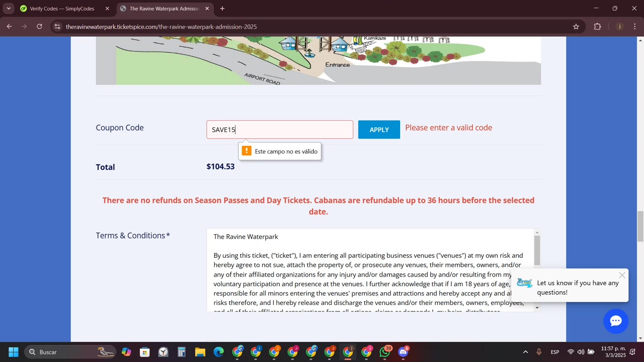Click the page scrollbar down arrow
Image resolution: width=644 pixels, height=362 pixels.
tap(641, 338)
